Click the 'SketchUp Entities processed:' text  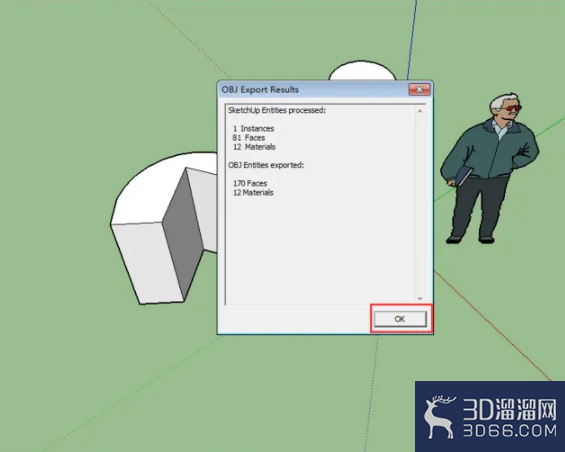[277, 110]
